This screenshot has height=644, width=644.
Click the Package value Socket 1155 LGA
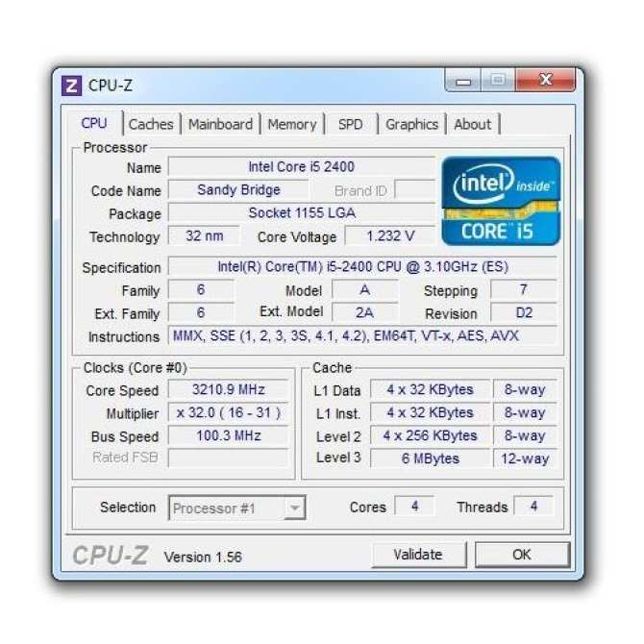coord(301,212)
